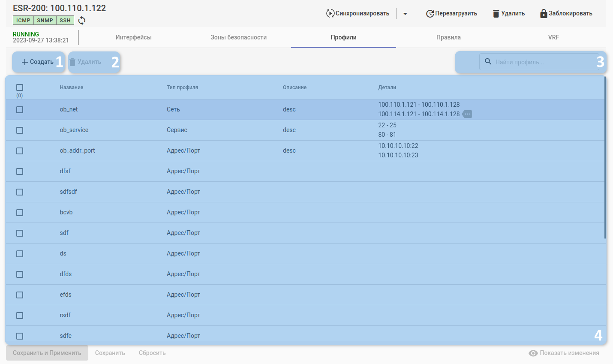This screenshot has height=364, width=613.
Task: Click the more-details tag icon on ob_net row
Action: point(467,114)
